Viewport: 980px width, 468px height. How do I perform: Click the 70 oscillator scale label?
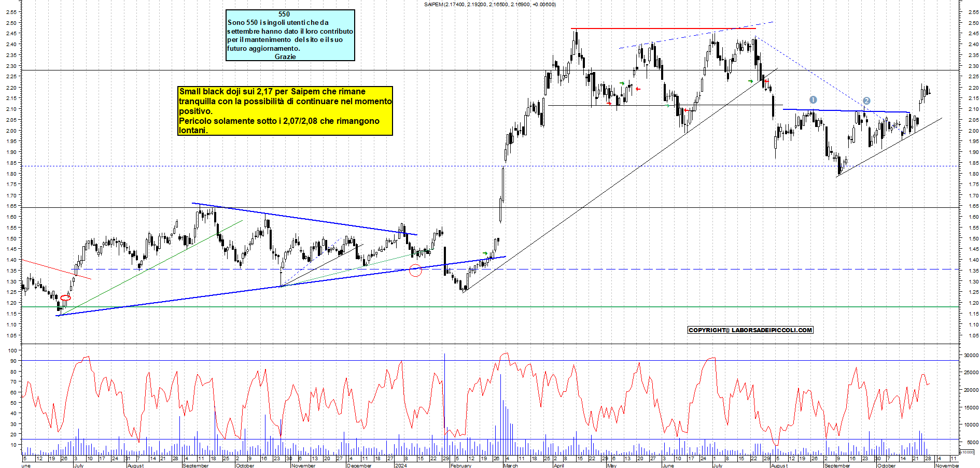pos(13,382)
